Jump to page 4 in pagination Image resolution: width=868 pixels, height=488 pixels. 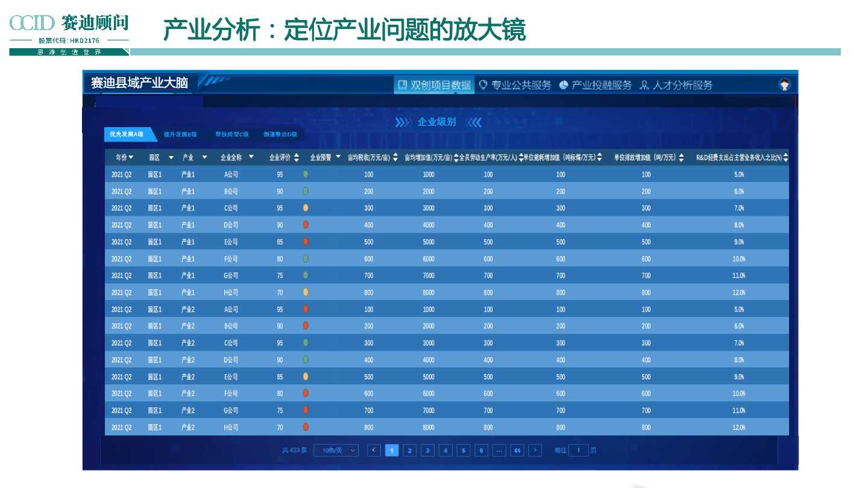[x=445, y=450]
